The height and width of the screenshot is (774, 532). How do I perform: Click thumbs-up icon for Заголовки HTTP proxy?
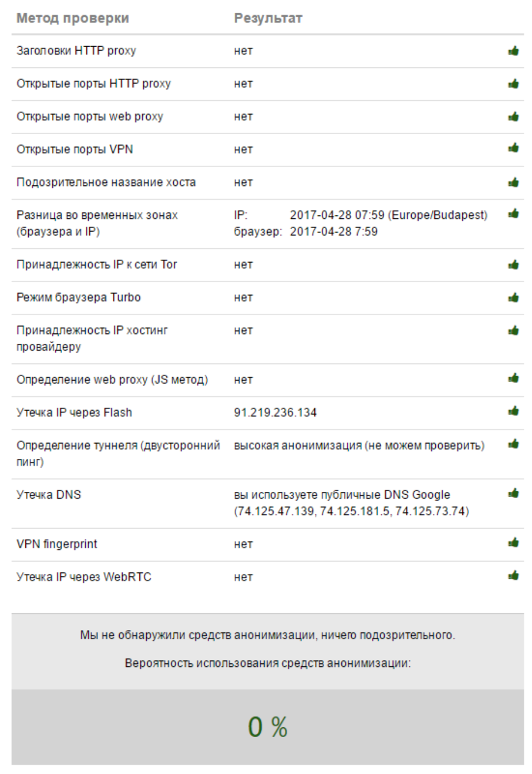point(513,51)
